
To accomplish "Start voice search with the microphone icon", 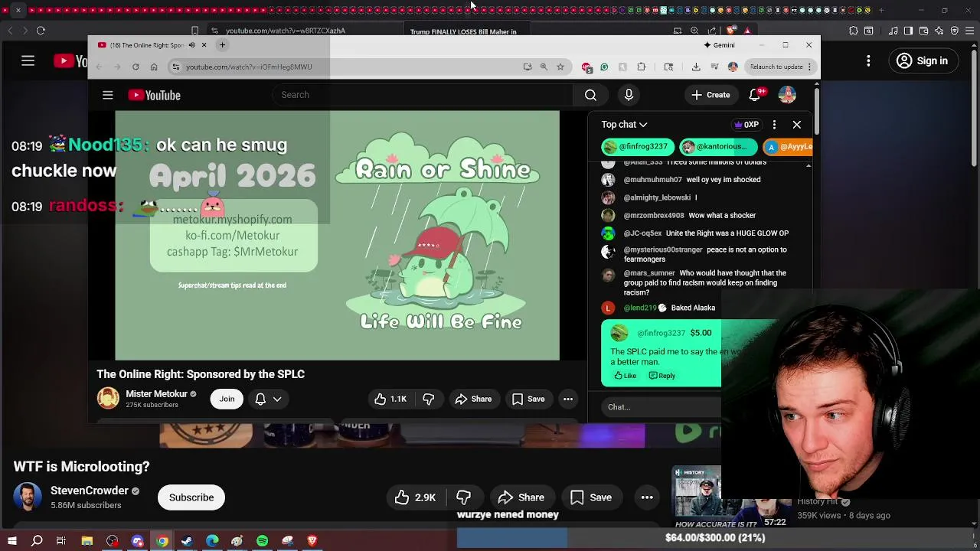I will [629, 95].
